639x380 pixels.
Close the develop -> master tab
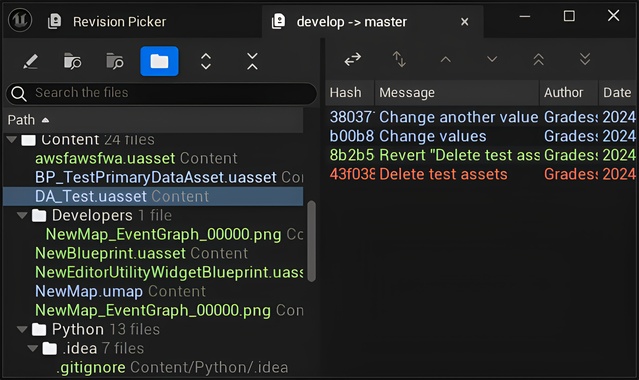[465, 22]
